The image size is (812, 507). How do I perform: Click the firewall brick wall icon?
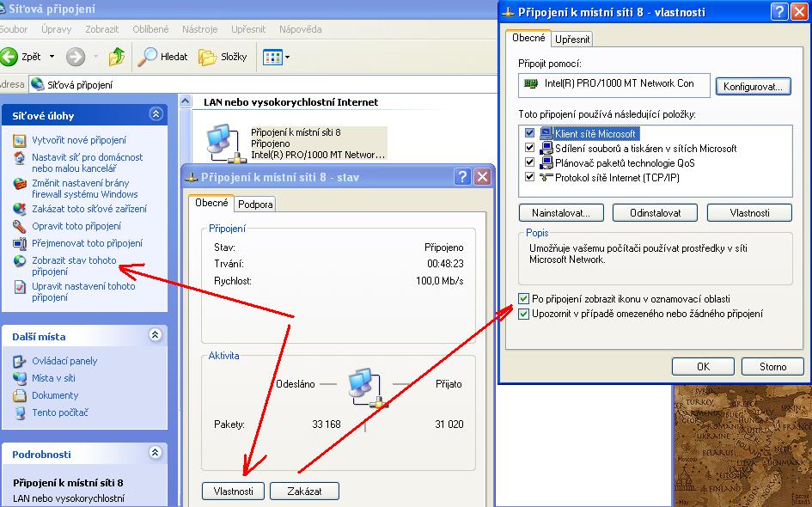point(19,183)
